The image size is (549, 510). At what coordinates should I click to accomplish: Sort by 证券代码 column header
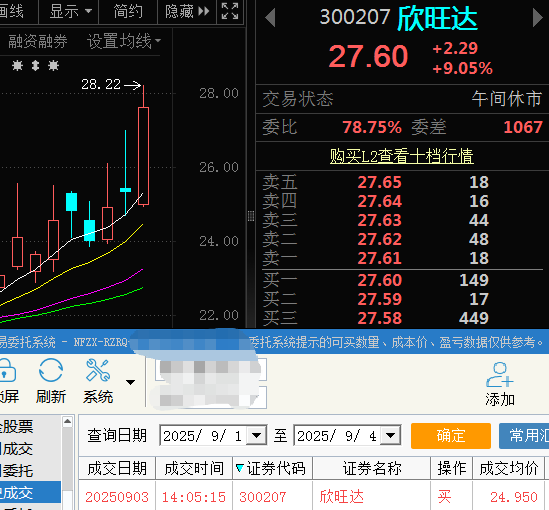(x=272, y=468)
